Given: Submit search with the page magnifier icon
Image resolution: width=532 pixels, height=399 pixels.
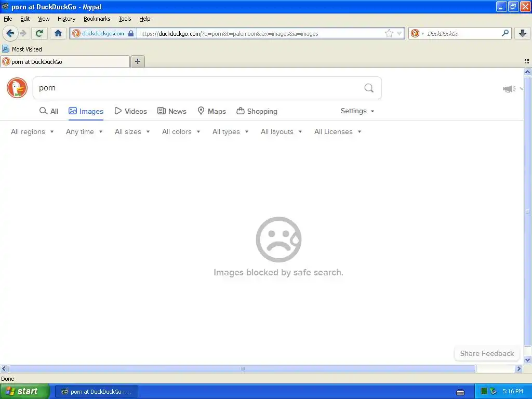Looking at the screenshot, I should tap(369, 88).
